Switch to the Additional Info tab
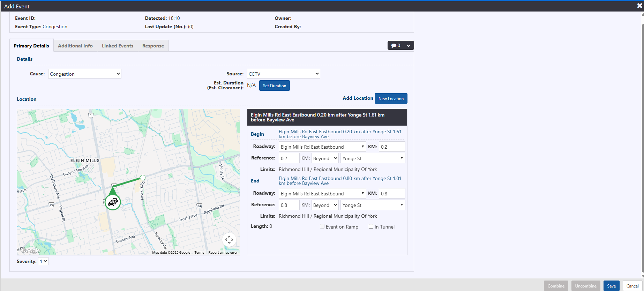 tap(75, 46)
